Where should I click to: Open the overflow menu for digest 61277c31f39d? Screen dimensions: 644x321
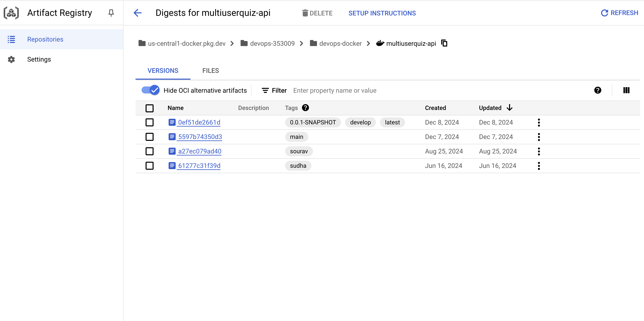pos(539,165)
